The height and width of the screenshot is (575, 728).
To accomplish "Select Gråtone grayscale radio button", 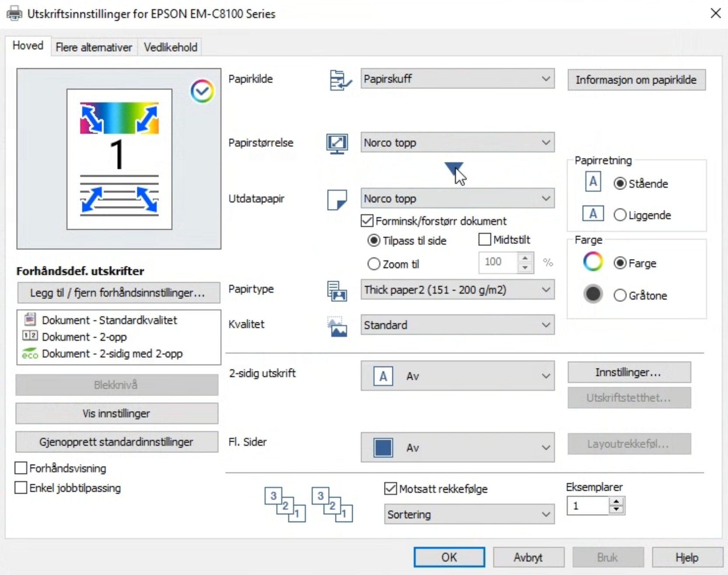I will pos(619,295).
